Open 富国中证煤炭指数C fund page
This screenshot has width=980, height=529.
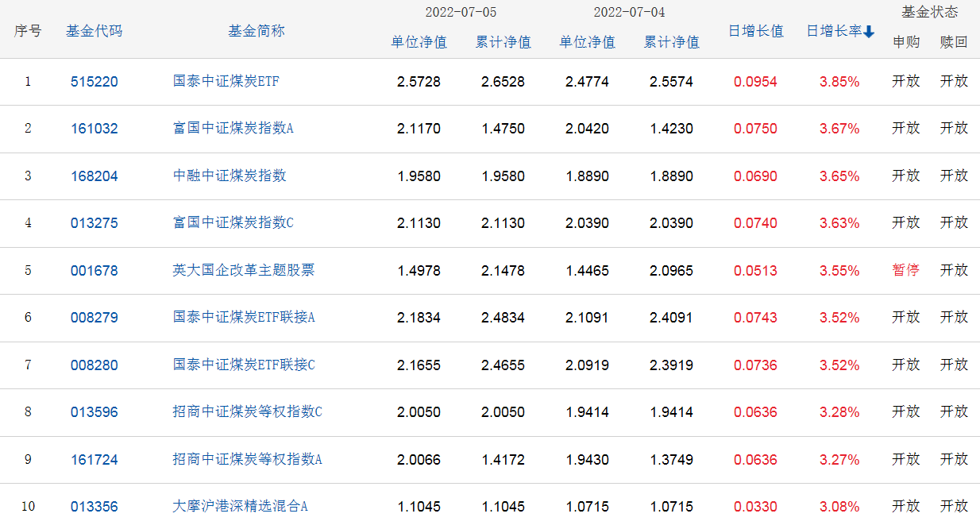tap(233, 223)
